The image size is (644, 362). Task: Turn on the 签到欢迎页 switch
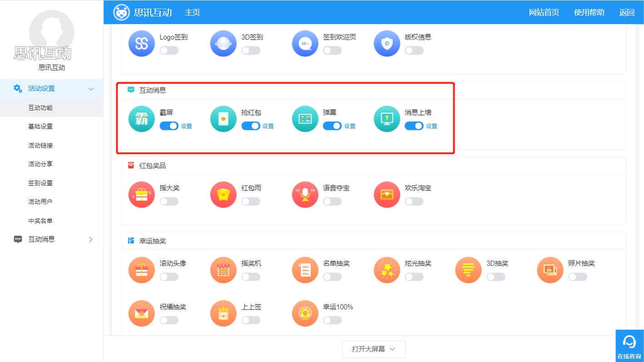click(x=332, y=50)
